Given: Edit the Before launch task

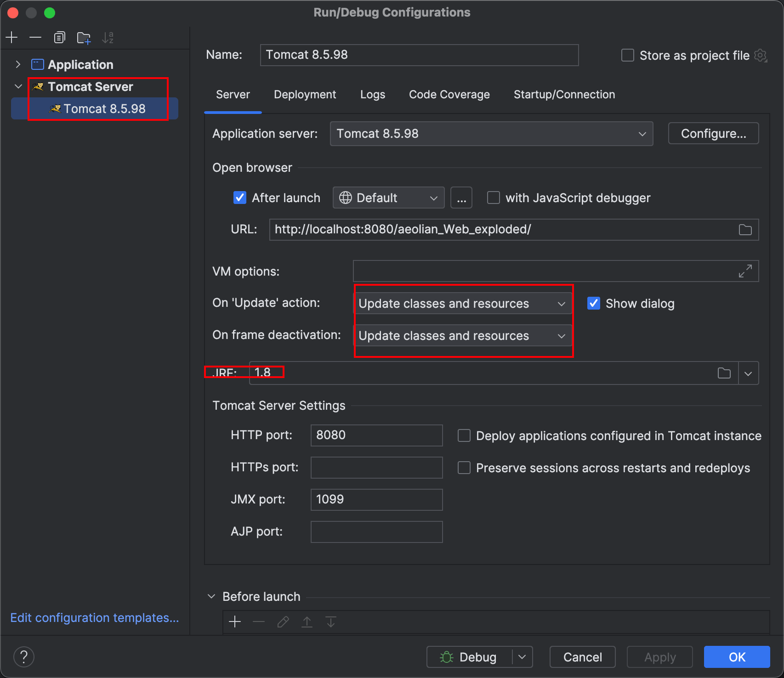Looking at the screenshot, I should pos(283,622).
